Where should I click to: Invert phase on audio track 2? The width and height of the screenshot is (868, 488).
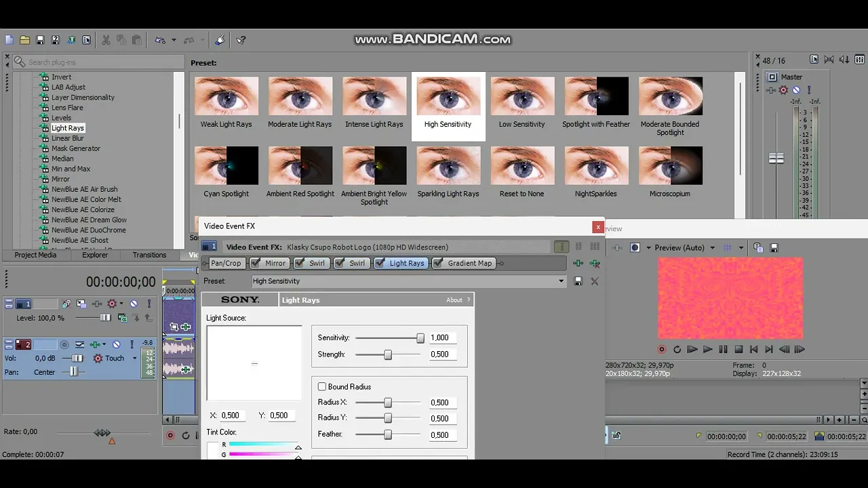click(x=80, y=344)
